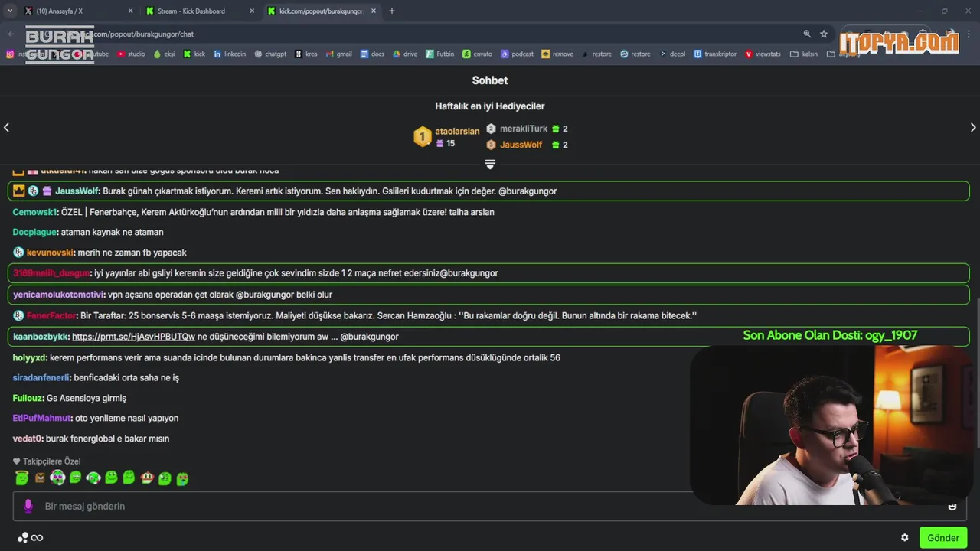Click the 'Takipçilere Özel' emote label
Image resolution: width=980 pixels, height=551 pixels.
pos(51,461)
